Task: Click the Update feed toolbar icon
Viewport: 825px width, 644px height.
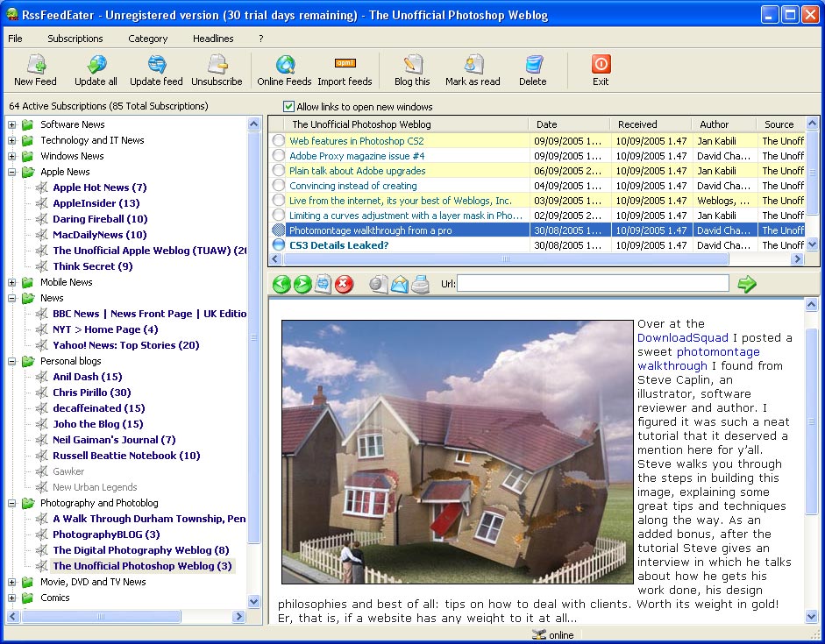Action: pyautogui.click(x=157, y=64)
